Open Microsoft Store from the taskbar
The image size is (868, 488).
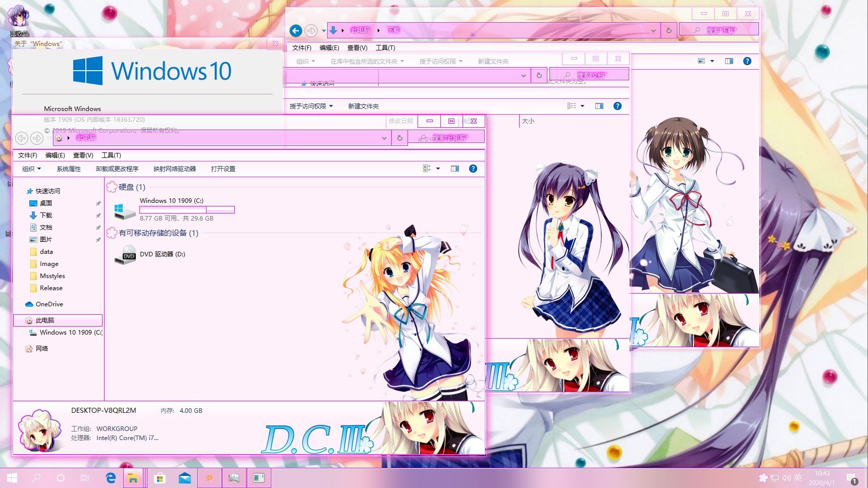coord(160,477)
